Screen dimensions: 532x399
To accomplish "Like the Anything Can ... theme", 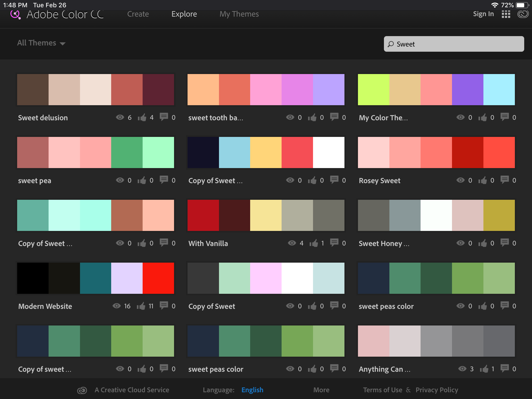I will 484,369.
